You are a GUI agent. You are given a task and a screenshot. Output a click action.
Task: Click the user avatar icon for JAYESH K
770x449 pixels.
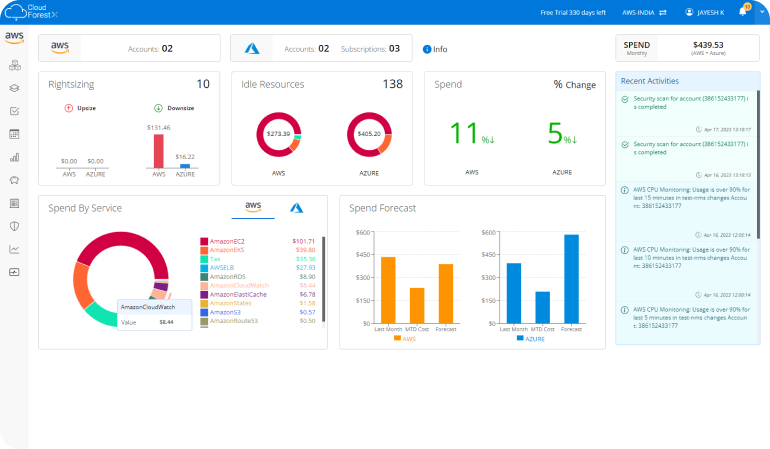pyautogui.click(x=689, y=12)
